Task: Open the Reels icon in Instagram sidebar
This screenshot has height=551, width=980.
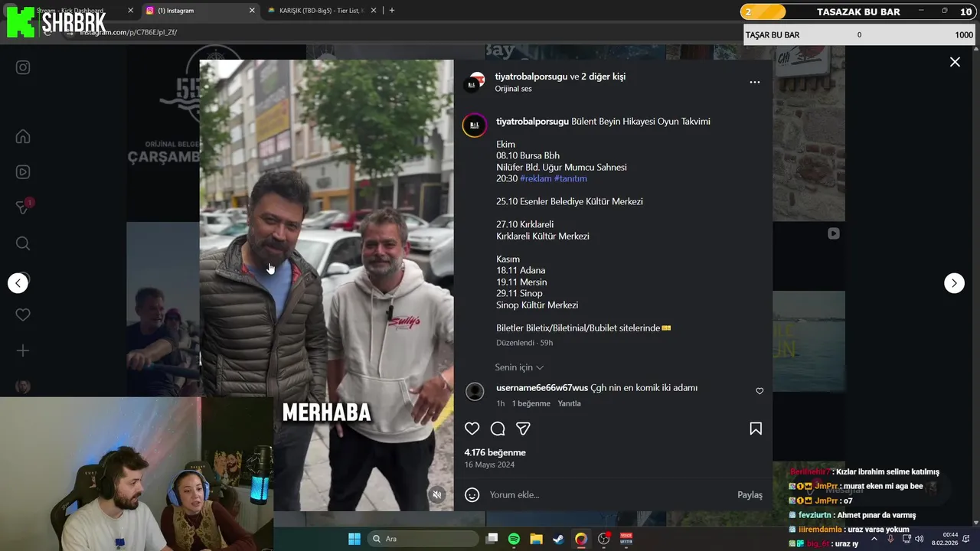Action: click(23, 172)
